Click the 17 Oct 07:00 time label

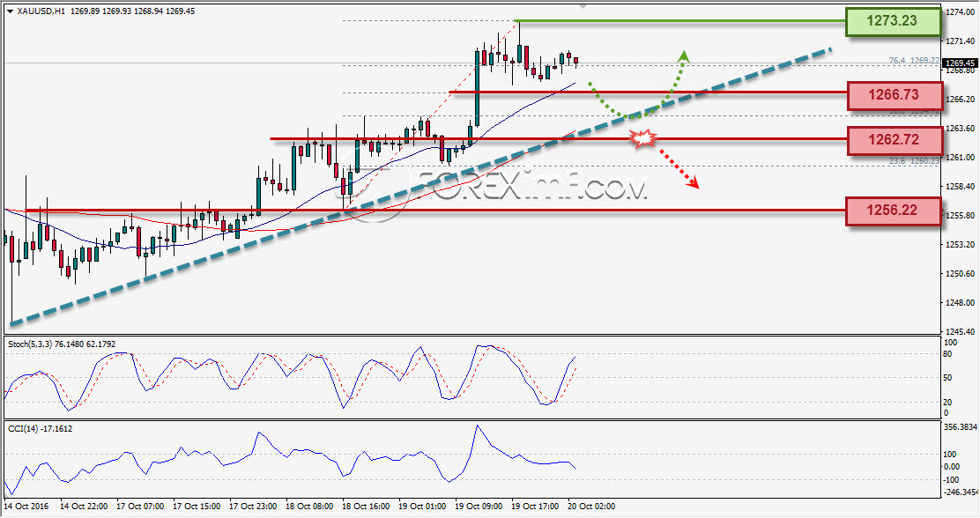coord(140,507)
